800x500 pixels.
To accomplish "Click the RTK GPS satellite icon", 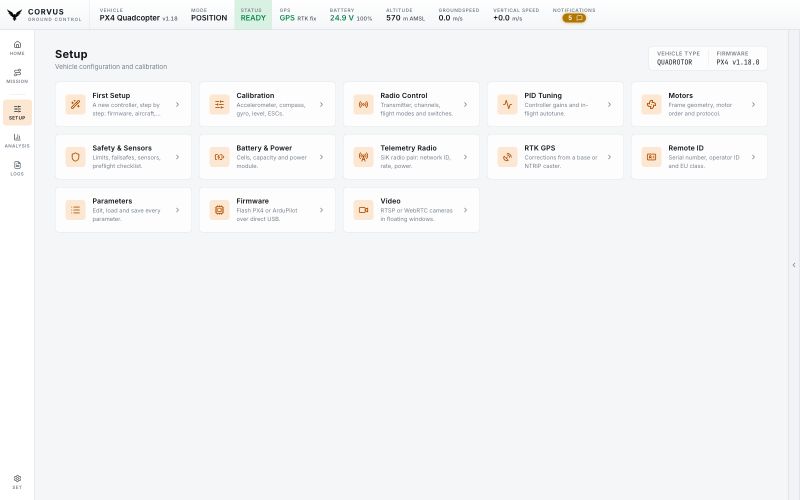I will [507, 157].
